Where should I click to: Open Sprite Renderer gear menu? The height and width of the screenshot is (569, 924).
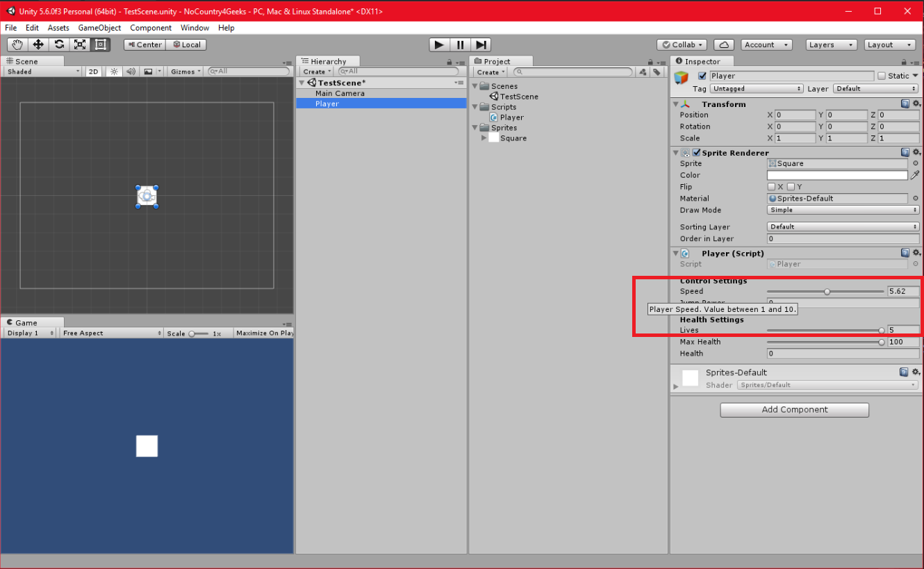(916, 152)
